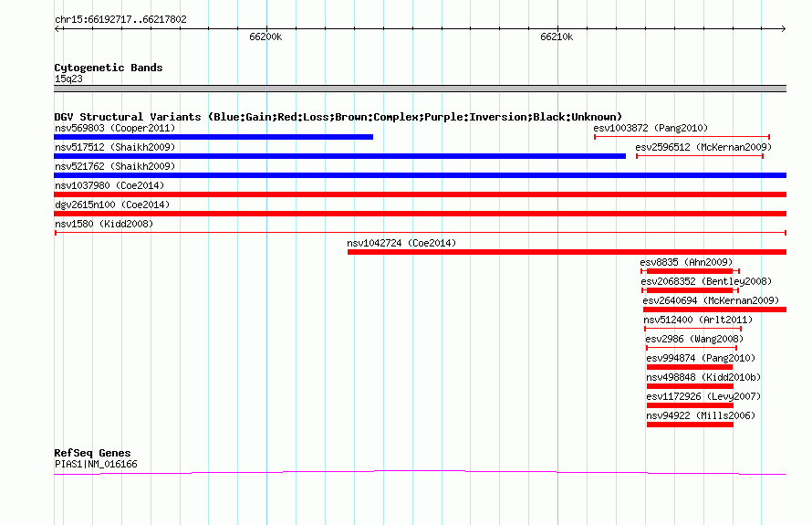Screen dimensions: 812x525
Task: Select the blue nsv521762 gain bar
Action: [420, 175]
